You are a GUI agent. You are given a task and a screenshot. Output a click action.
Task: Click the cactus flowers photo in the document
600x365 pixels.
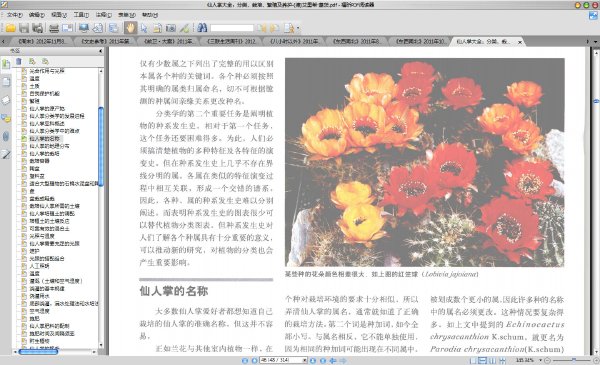[425, 162]
